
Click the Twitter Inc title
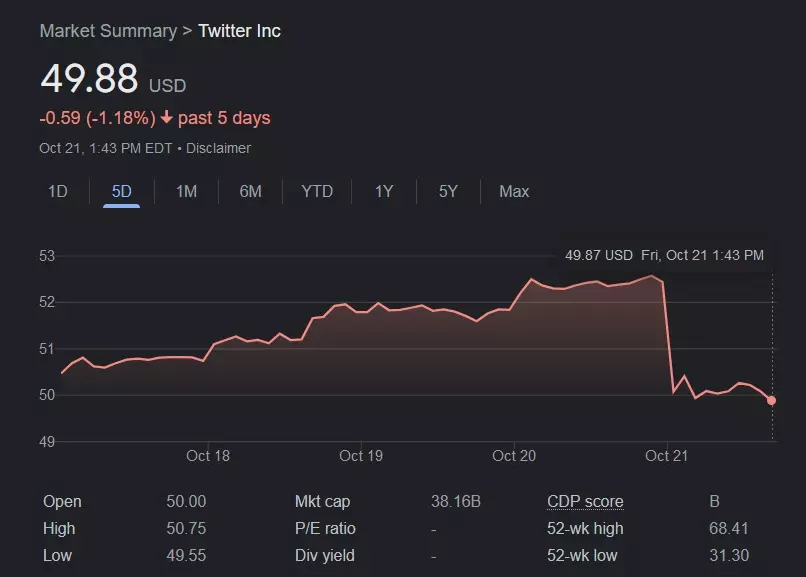point(240,31)
